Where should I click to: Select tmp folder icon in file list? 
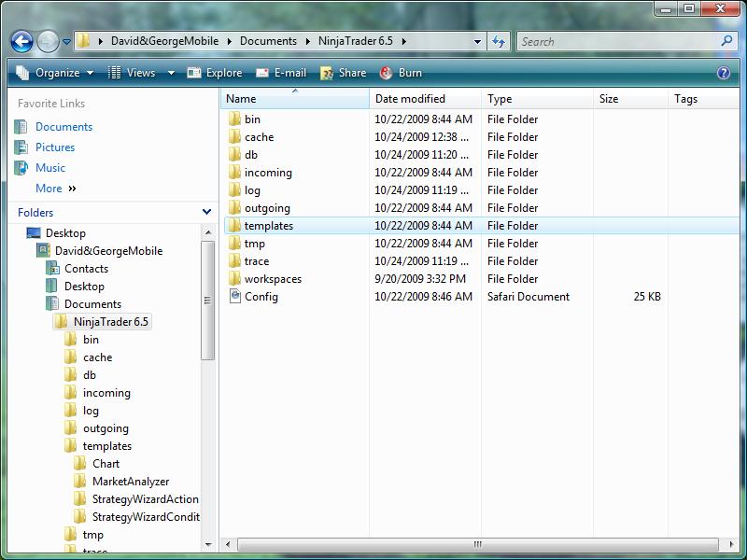[x=234, y=244]
